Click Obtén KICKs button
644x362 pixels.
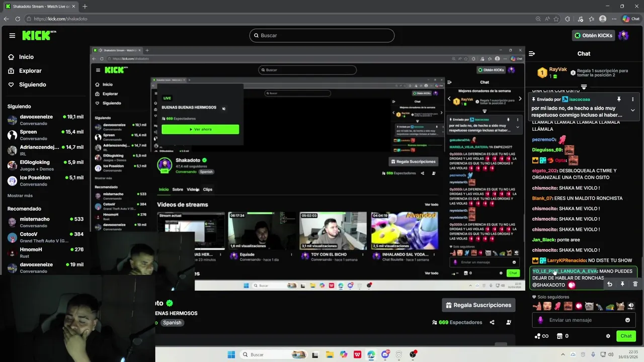(594, 36)
